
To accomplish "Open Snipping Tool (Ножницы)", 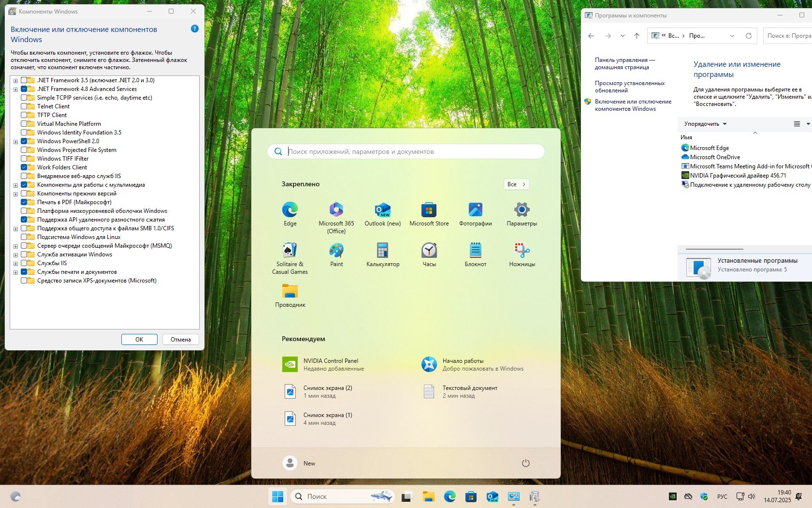I will [x=522, y=251].
